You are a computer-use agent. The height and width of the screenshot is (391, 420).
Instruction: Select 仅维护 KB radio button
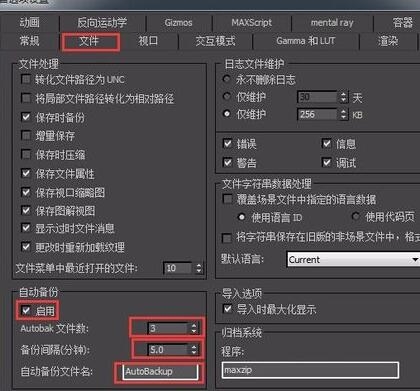click(x=227, y=114)
